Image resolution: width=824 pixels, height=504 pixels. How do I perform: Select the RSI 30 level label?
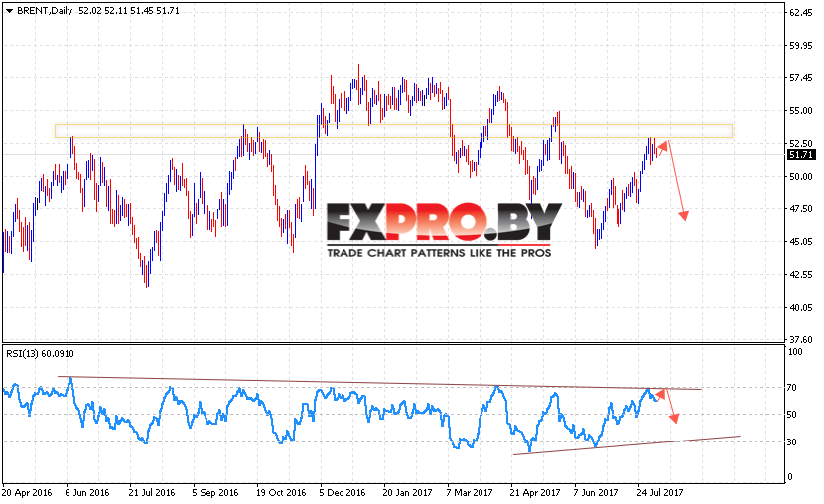pyautogui.click(x=792, y=442)
